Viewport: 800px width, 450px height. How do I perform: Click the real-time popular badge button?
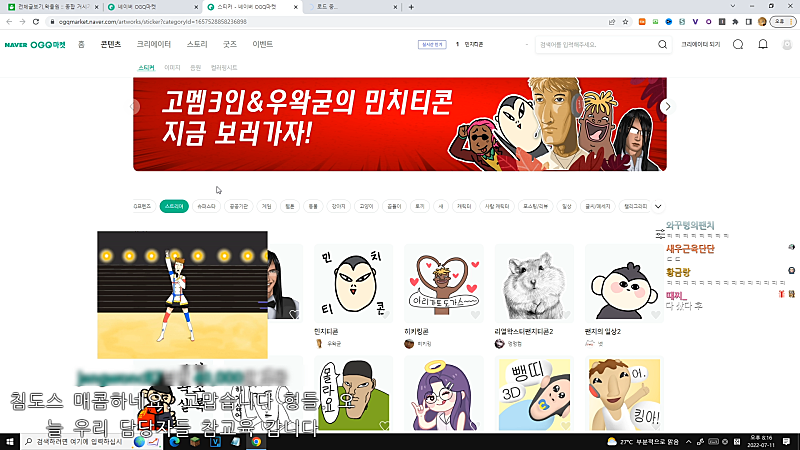tap(432, 44)
